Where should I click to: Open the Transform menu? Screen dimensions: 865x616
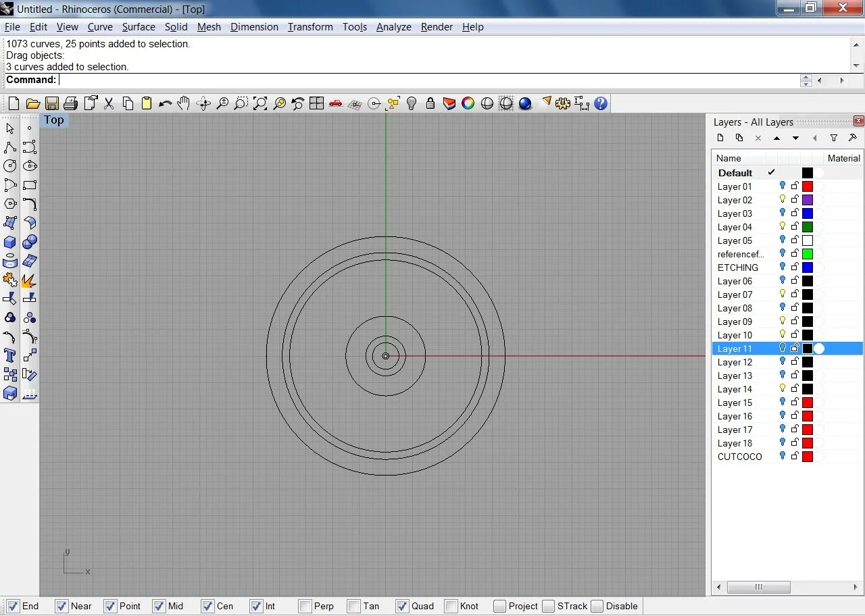[x=310, y=27]
